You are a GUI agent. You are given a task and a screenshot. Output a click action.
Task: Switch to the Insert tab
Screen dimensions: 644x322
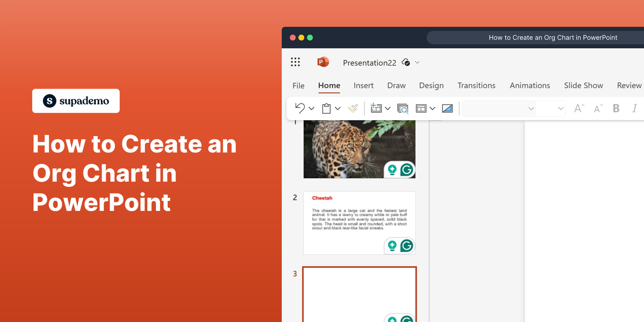click(x=363, y=85)
